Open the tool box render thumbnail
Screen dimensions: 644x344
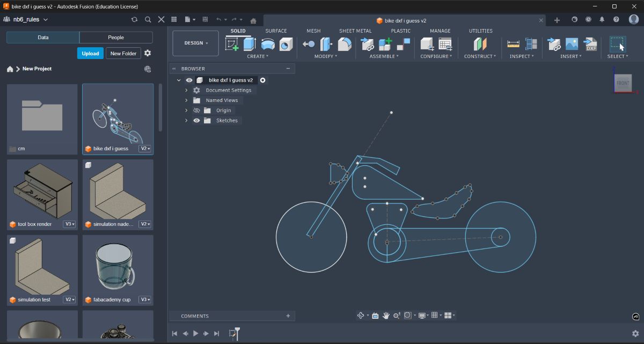click(x=42, y=193)
